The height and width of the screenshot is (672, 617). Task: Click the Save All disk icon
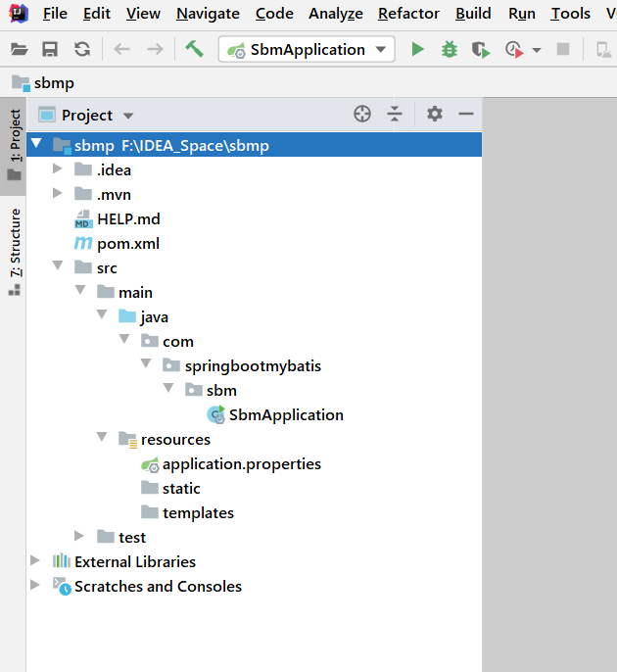pos(50,50)
